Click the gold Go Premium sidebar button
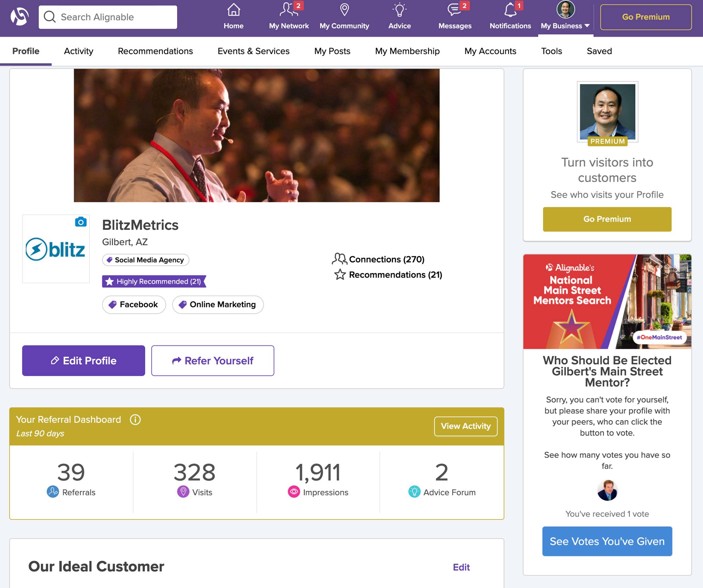The width and height of the screenshot is (703, 588). [607, 219]
